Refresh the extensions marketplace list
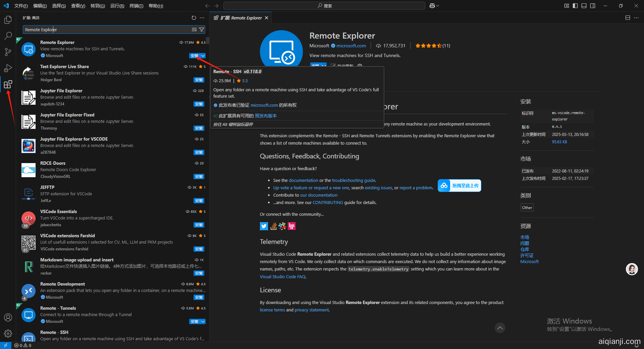This screenshot has height=349, width=644. [x=194, y=18]
